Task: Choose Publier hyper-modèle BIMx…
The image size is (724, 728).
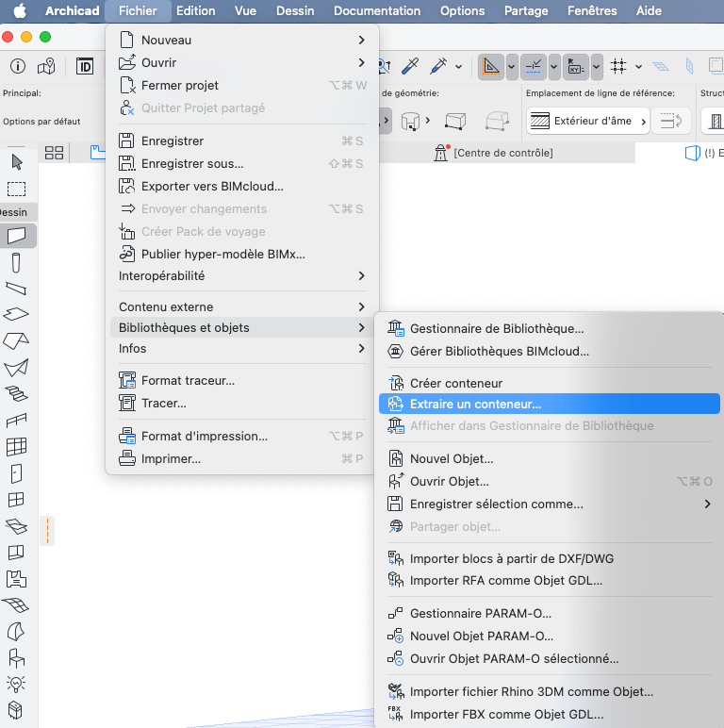Action: pos(241,254)
